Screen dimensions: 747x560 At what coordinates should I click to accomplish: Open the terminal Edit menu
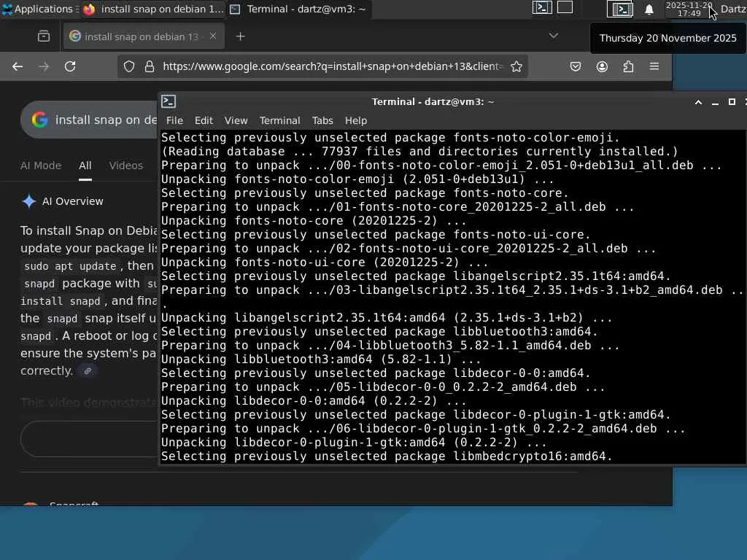204,120
